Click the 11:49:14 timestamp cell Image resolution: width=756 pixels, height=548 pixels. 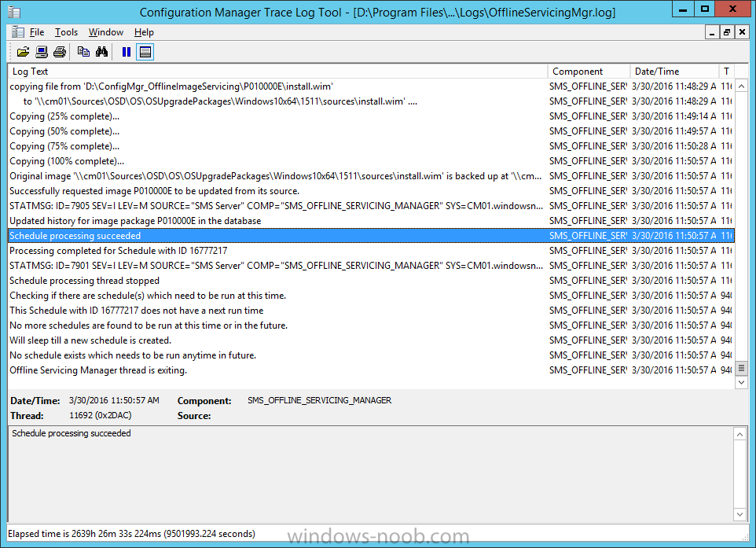(x=674, y=116)
